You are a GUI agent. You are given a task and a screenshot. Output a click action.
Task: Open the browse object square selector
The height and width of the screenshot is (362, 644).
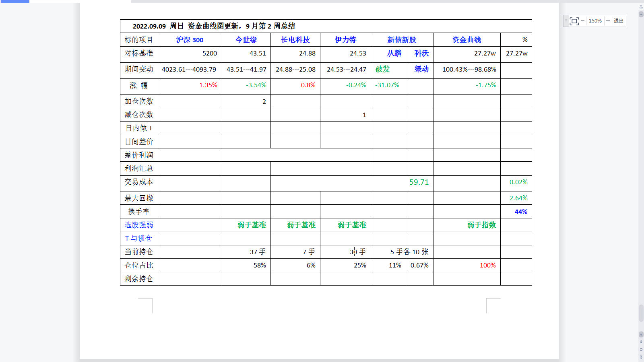[x=641, y=350]
